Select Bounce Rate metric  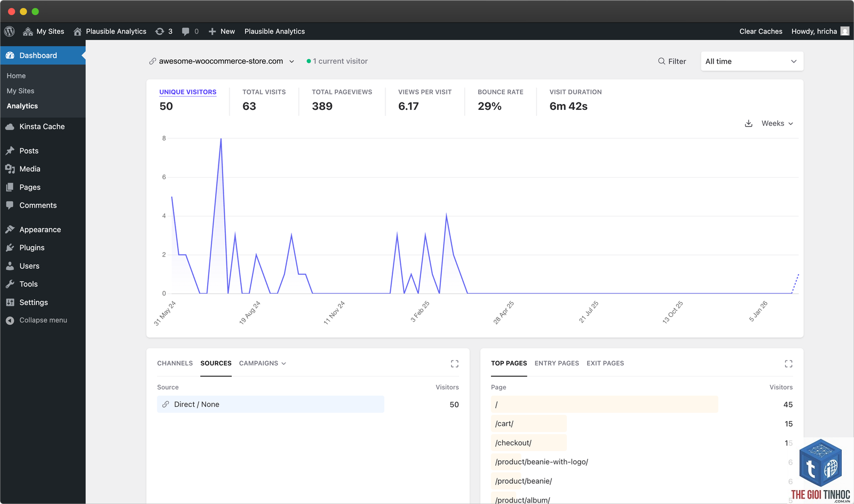(501, 100)
